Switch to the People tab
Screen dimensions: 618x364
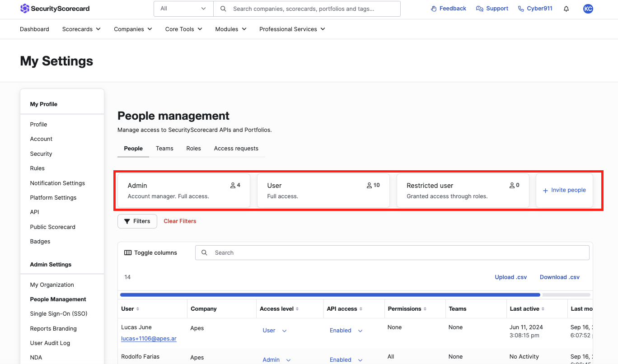pyautogui.click(x=133, y=148)
